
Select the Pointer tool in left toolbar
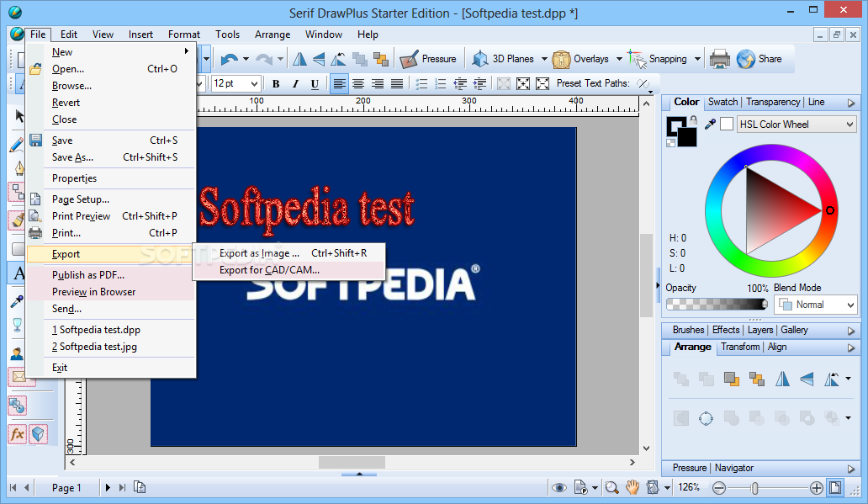coord(19,116)
